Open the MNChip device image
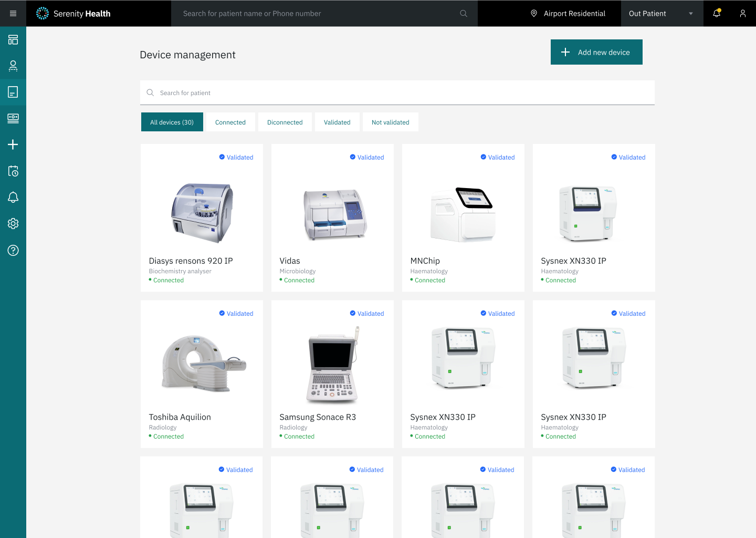The height and width of the screenshot is (538, 756). [x=462, y=214]
